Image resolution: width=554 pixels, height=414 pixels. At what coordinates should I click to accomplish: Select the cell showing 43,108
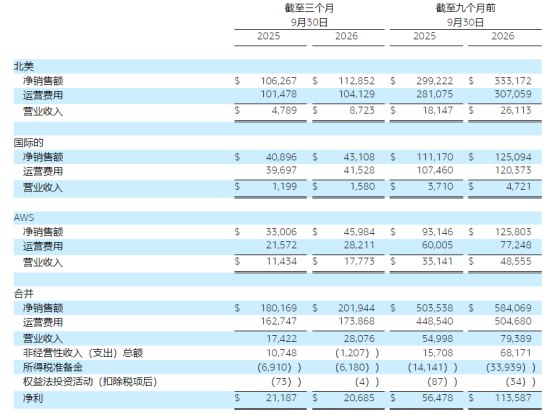(x=359, y=157)
